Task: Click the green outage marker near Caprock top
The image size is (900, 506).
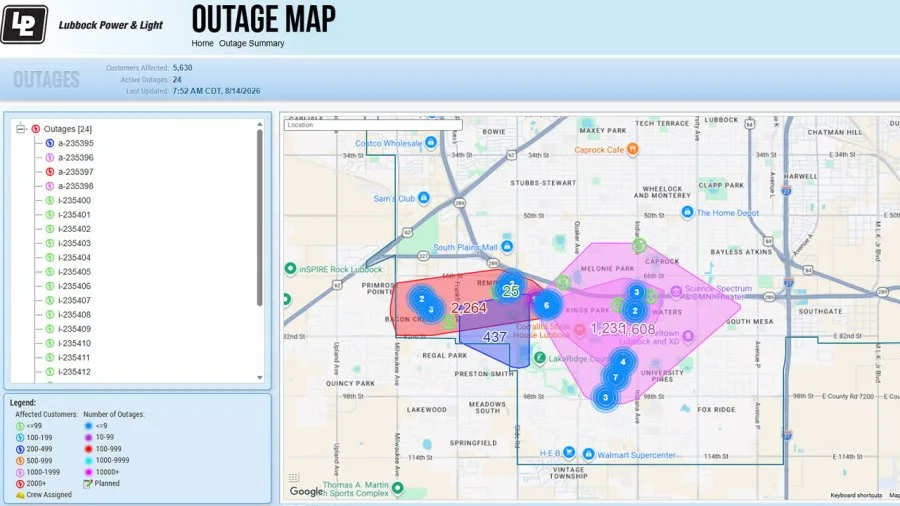Action: click(x=639, y=246)
